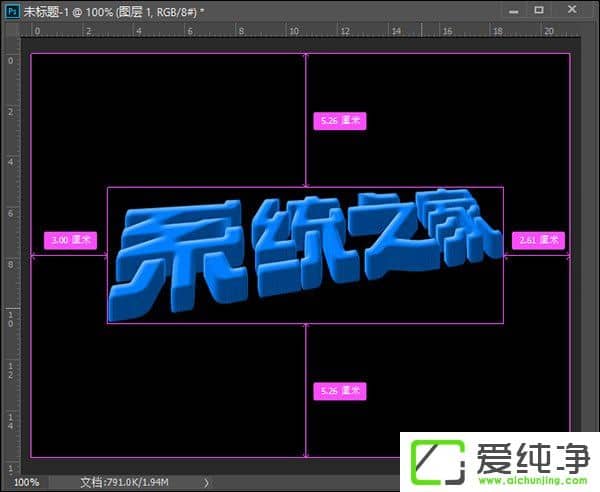This screenshot has height=492, width=600.
Task: Click the bottom 5.26 厘米 measurement label
Action: coord(339,390)
